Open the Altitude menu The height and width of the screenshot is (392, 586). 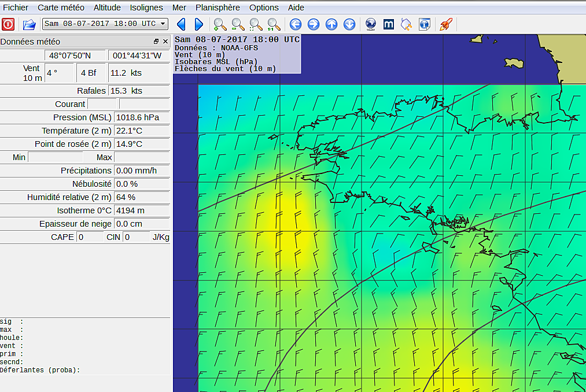pyautogui.click(x=107, y=8)
